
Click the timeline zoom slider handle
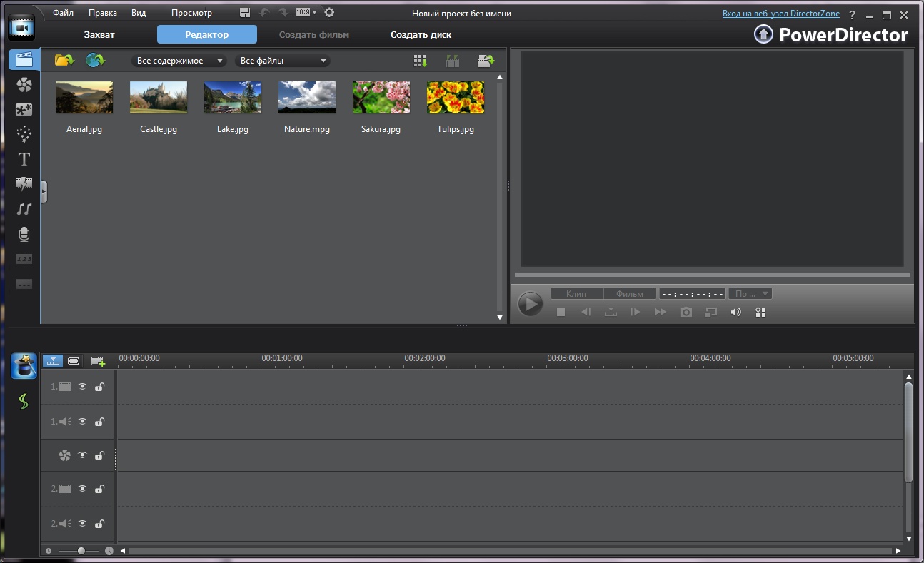point(81,551)
